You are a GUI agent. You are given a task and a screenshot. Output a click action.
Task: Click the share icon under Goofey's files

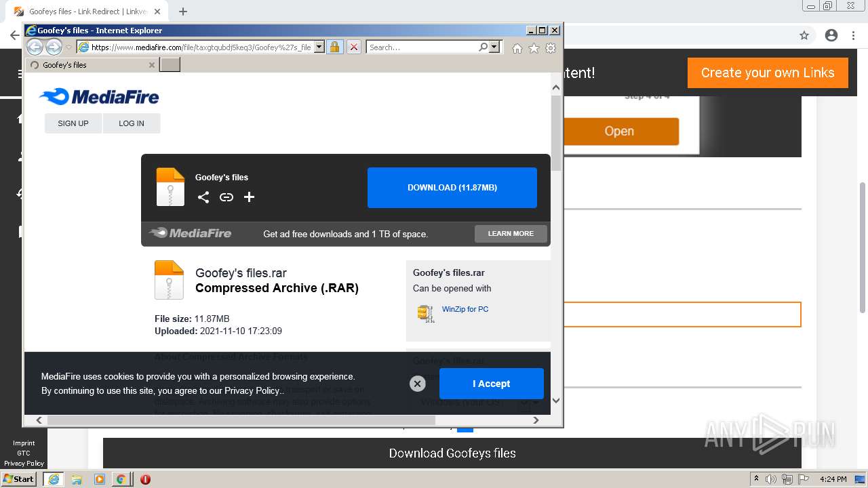[x=203, y=197]
